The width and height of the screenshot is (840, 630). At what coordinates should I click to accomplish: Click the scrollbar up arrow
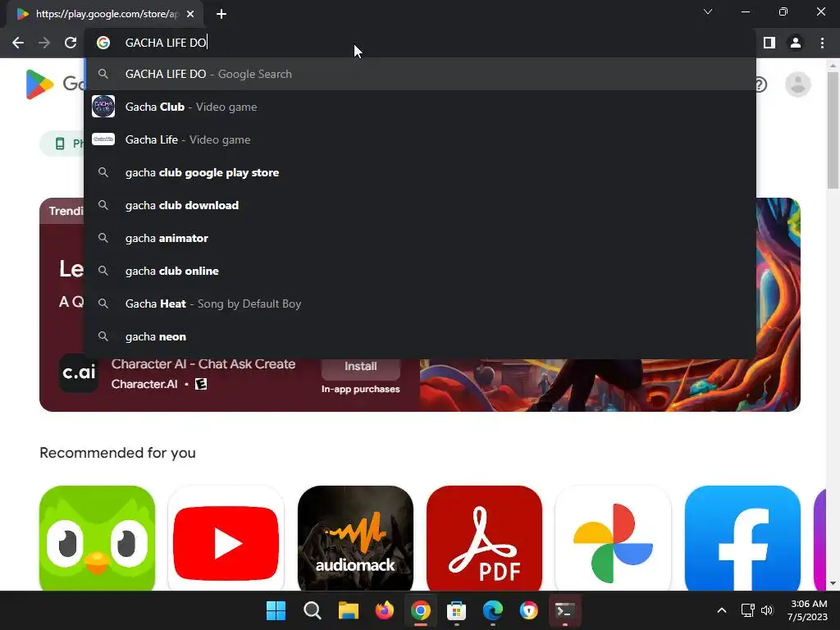(x=833, y=66)
